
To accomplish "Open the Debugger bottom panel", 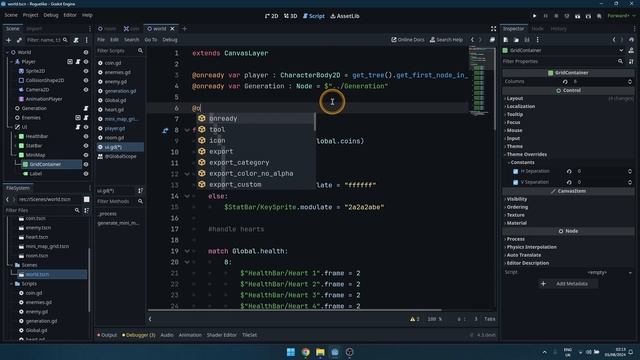I will (x=138, y=335).
